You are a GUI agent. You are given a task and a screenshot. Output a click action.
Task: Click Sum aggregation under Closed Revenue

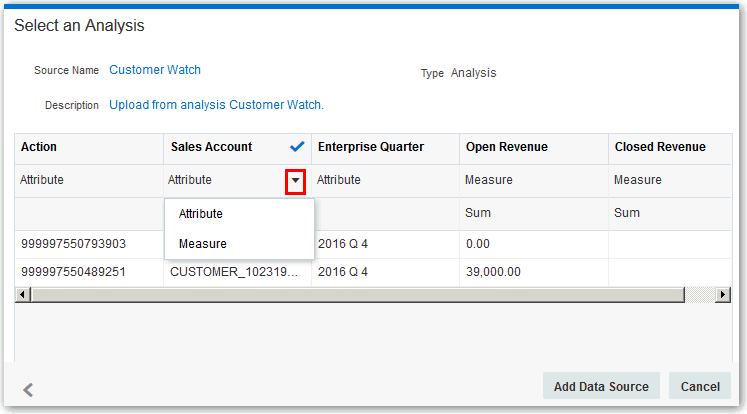click(670, 213)
